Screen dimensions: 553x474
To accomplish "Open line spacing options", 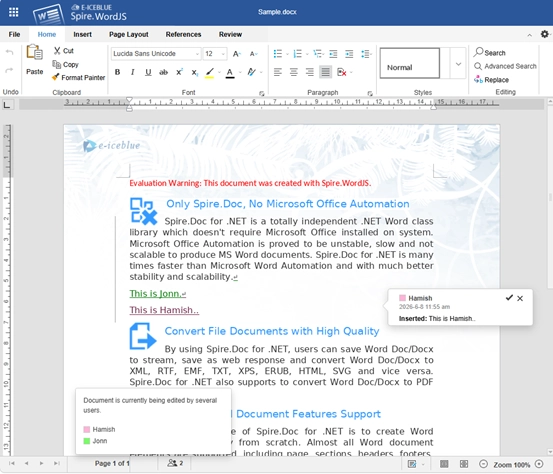I will [366, 54].
